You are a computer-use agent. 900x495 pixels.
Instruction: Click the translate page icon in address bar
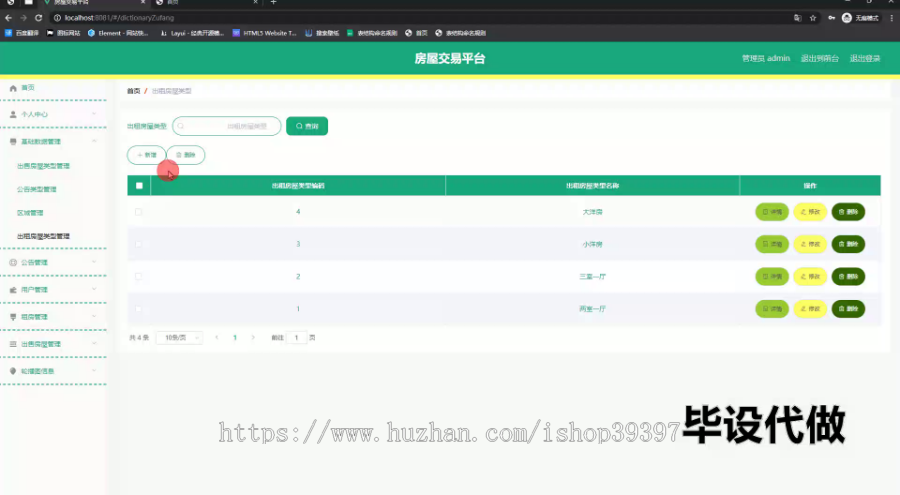[797, 18]
